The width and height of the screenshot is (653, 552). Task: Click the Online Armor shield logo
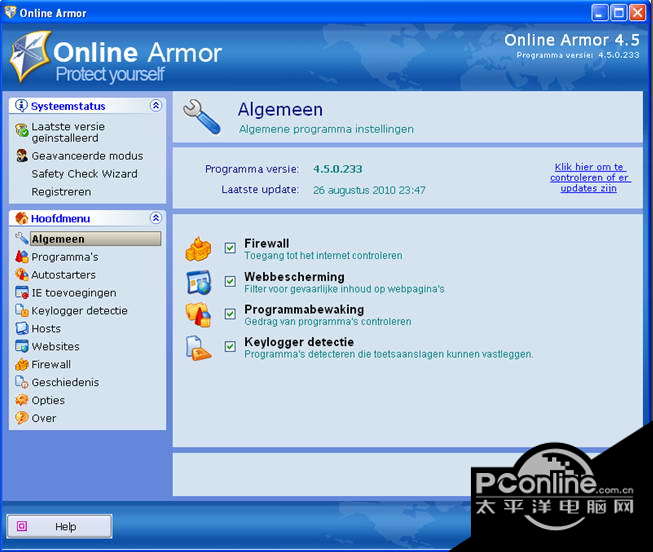(30, 55)
